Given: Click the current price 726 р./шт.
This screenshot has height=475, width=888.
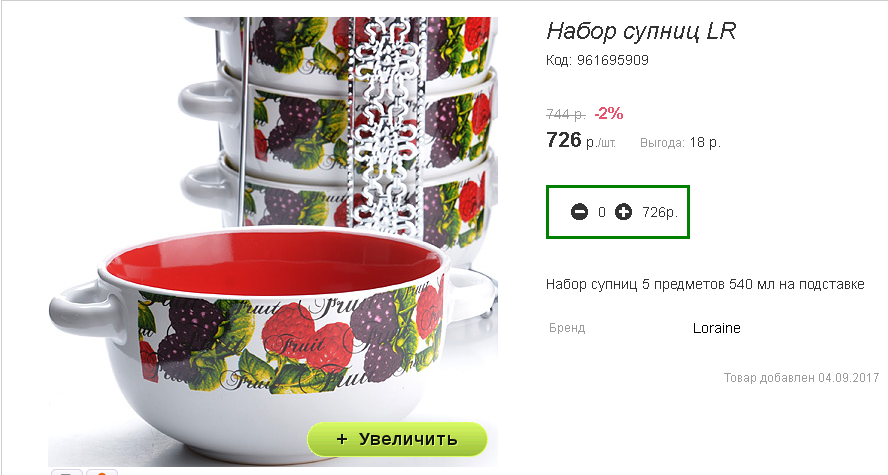Looking at the screenshot, I should pos(581,140).
